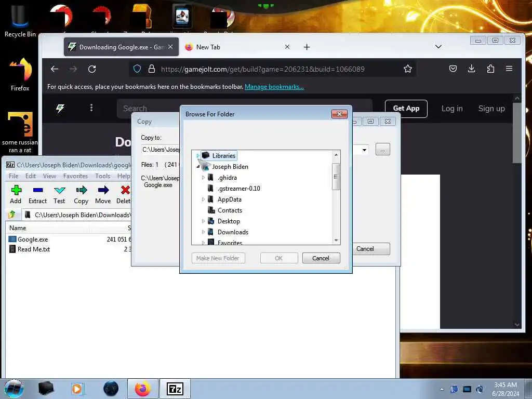Viewport: 532px width, 399px height.
Task: Select the 'some russian ran a rat' desktop icon
Action: pos(20,132)
